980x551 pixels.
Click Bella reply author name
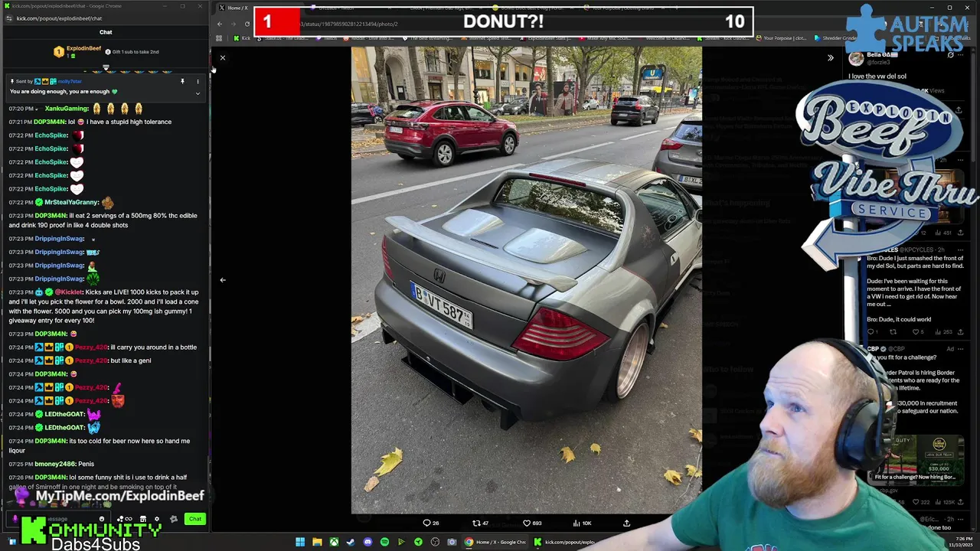(x=879, y=55)
